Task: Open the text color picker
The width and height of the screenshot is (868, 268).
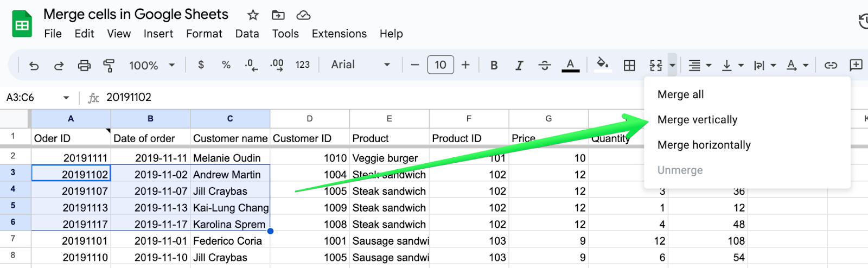Action: click(570, 66)
